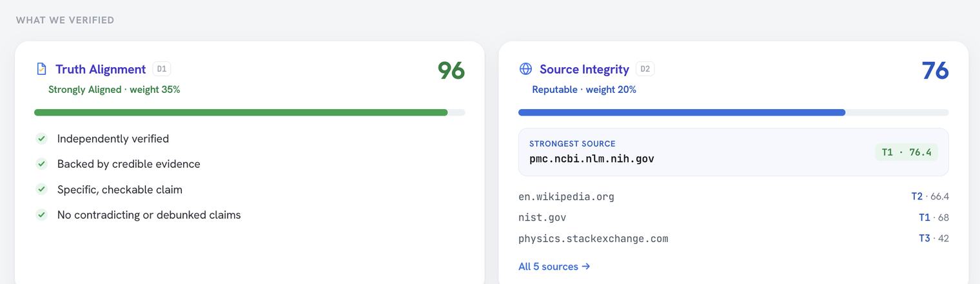The width and height of the screenshot is (980, 284).
Task: Click the D2 badge
Action: tap(645, 69)
